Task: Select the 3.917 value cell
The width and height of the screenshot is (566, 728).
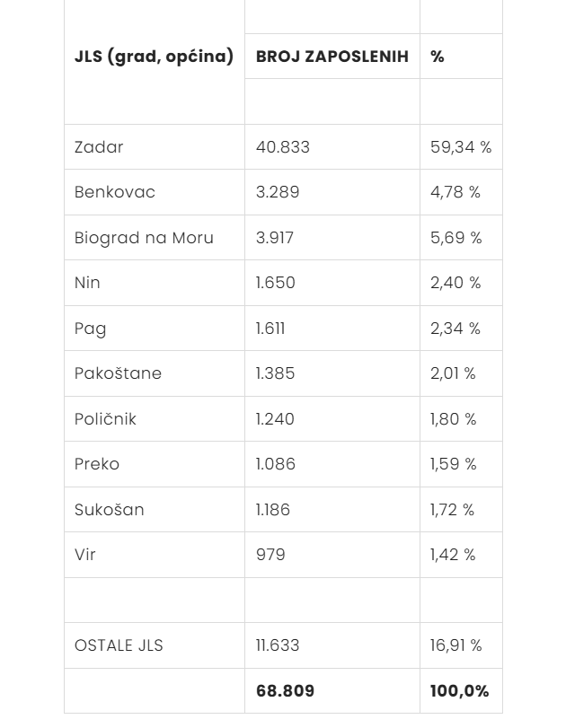Action: [x=275, y=238]
